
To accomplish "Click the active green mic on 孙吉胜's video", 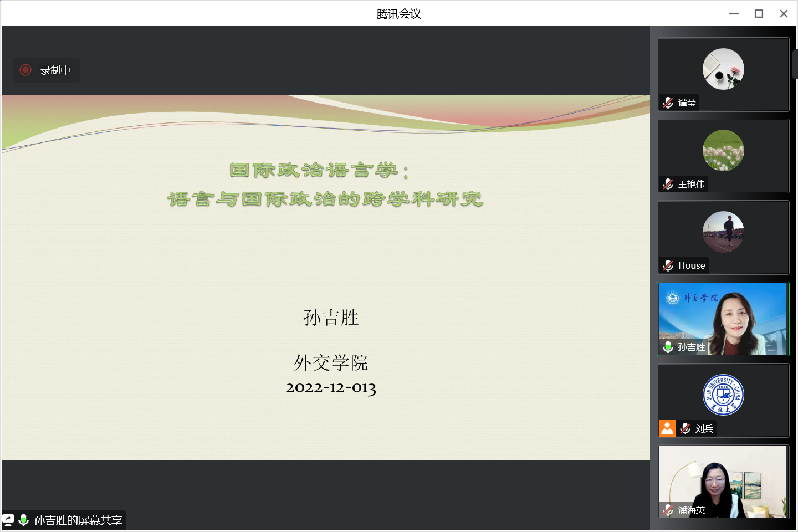I will click(668, 347).
